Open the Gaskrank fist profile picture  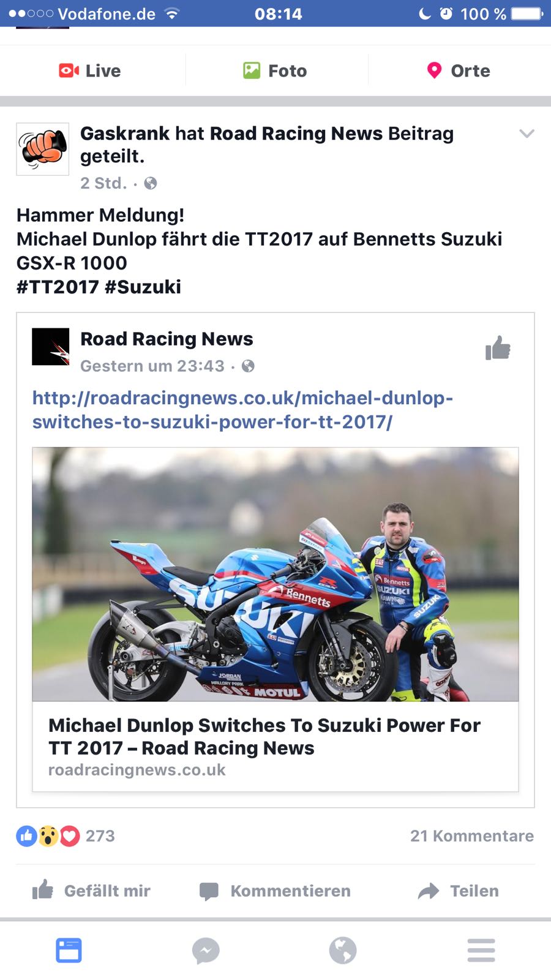42,149
